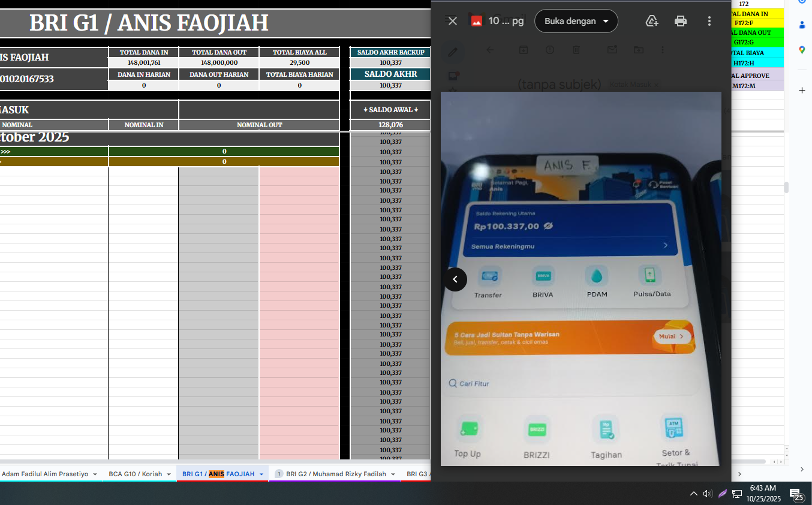Switch to BRI G2 / Muhamad Rizky Fadilah tab
Image resolution: width=812 pixels, height=505 pixels.
tap(336, 474)
